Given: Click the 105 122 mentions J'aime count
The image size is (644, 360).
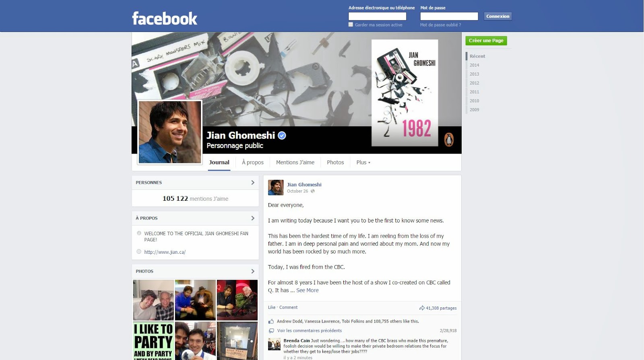Looking at the screenshot, I should coord(195,199).
